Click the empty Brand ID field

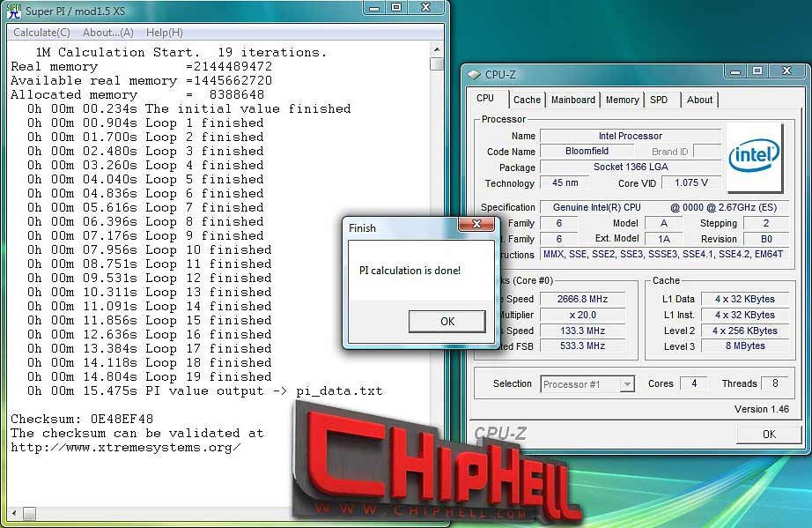point(707,152)
